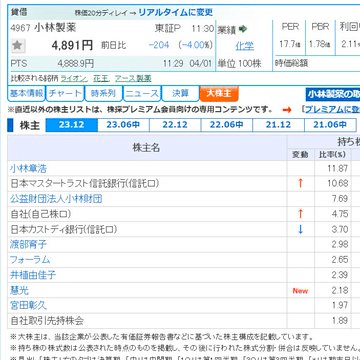Viewport: 360px width, 360px height.
Task: Select the 21.12 period tab
Action: [278, 125]
